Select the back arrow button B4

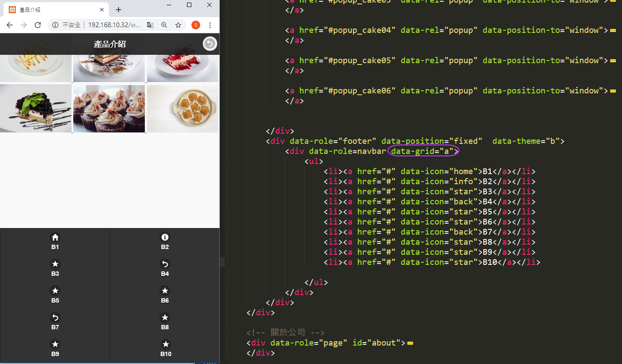pos(165,268)
